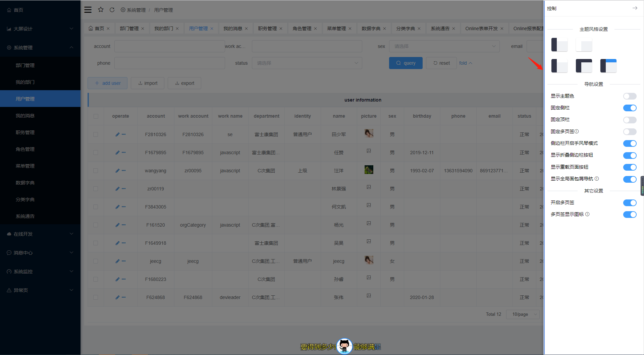The image size is (644, 355).
Task: Expand the 系统监控 sidebar menu
Action: [40, 272]
